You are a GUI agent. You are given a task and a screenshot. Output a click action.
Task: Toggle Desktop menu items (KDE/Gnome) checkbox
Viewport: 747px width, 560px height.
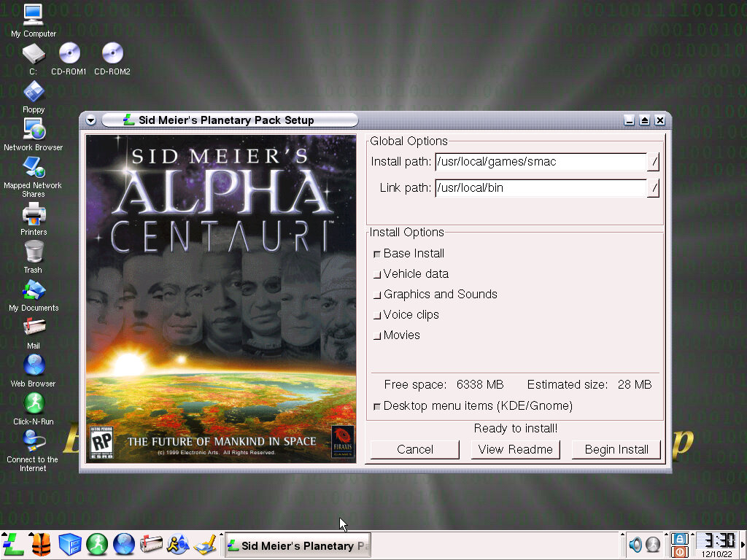(377, 407)
